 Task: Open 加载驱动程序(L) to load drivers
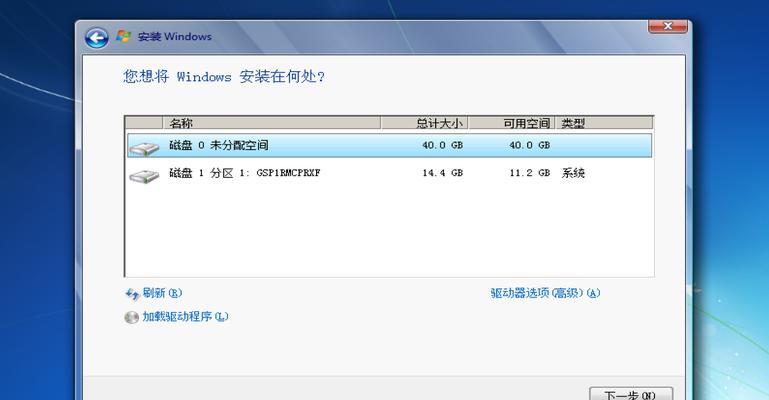pyautogui.click(x=185, y=317)
